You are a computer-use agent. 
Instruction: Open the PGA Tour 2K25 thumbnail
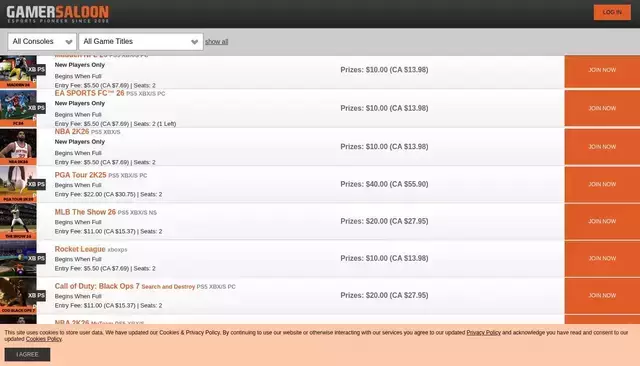pyautogui.click(x=18, y=184)
